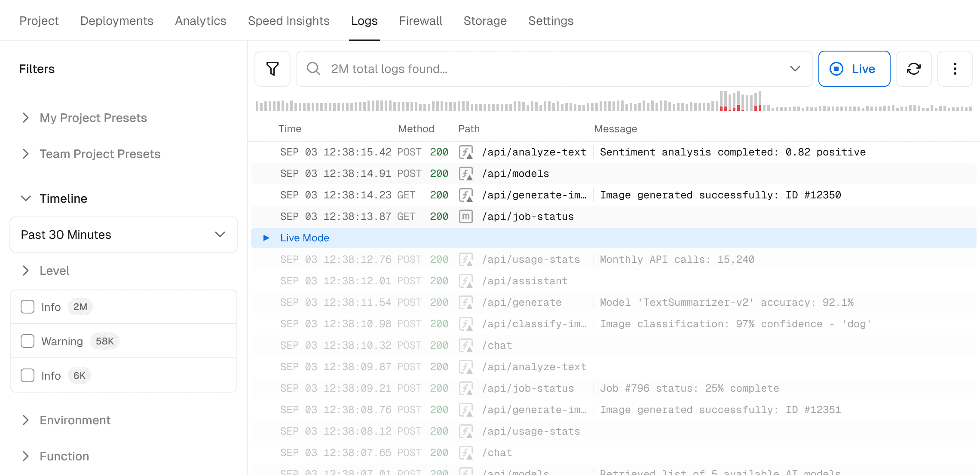The width and height of the screenshot is (980, 475).
Task: Enable the Info 6K filter checkbox
Action: coord(28,375)
